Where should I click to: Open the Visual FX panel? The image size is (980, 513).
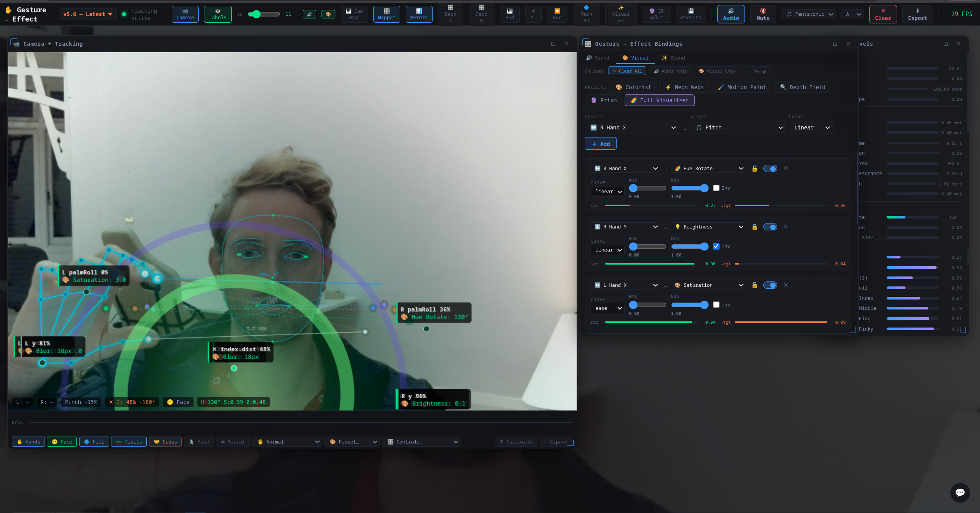(620, 14)
